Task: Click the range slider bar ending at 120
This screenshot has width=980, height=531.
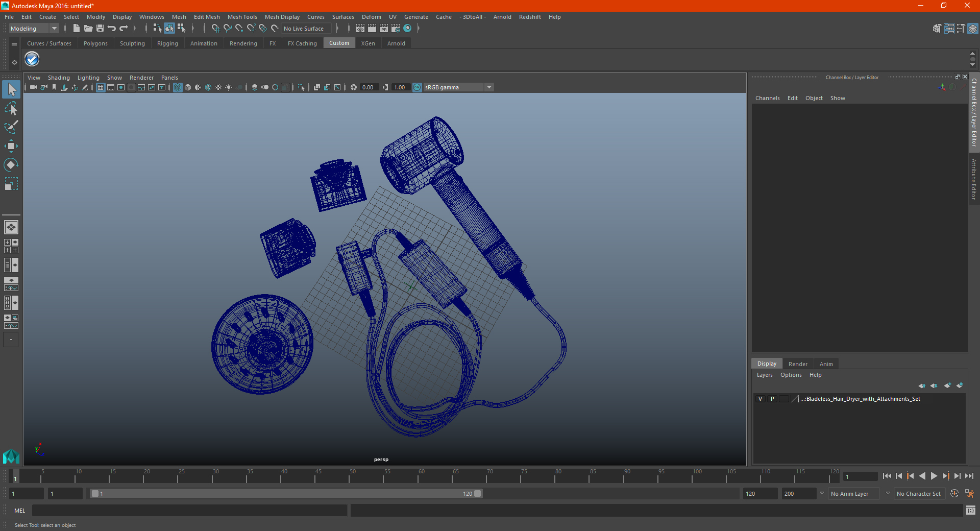Action: pyautogui.click(x=286, y=494)
